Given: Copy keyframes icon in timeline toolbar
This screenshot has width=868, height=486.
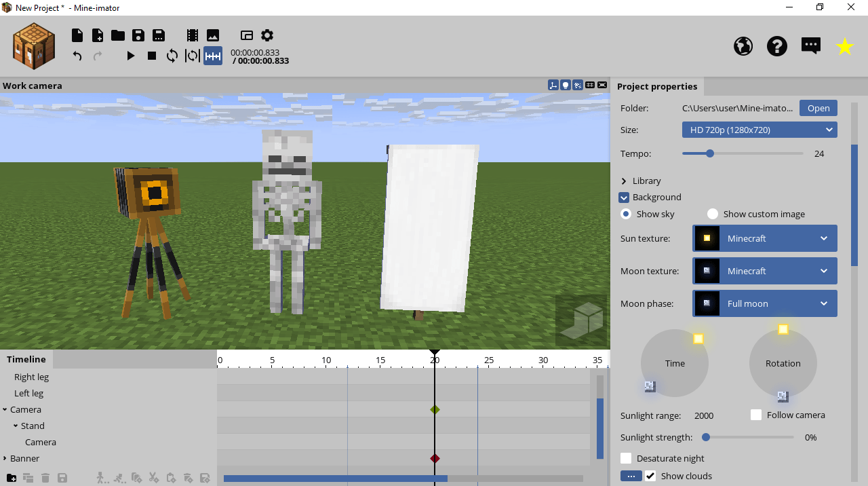Looking at the screenshot, I should pos(136,478).
